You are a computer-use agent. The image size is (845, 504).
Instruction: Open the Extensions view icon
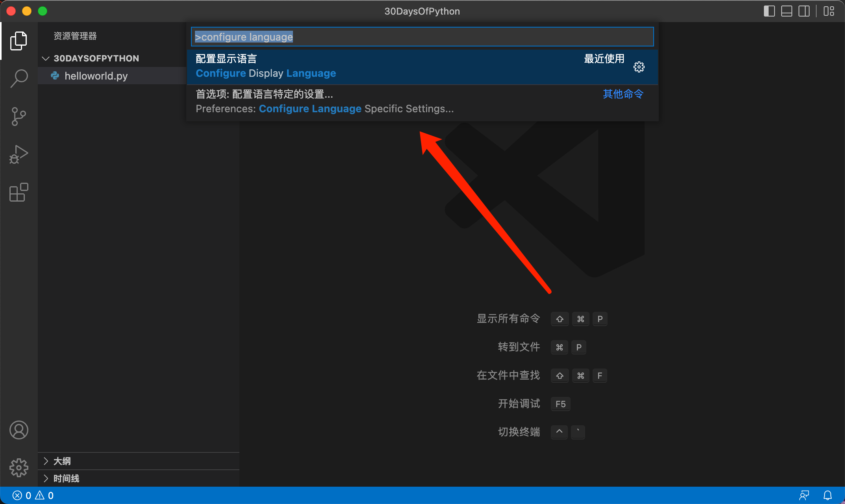tap(19, 192)
